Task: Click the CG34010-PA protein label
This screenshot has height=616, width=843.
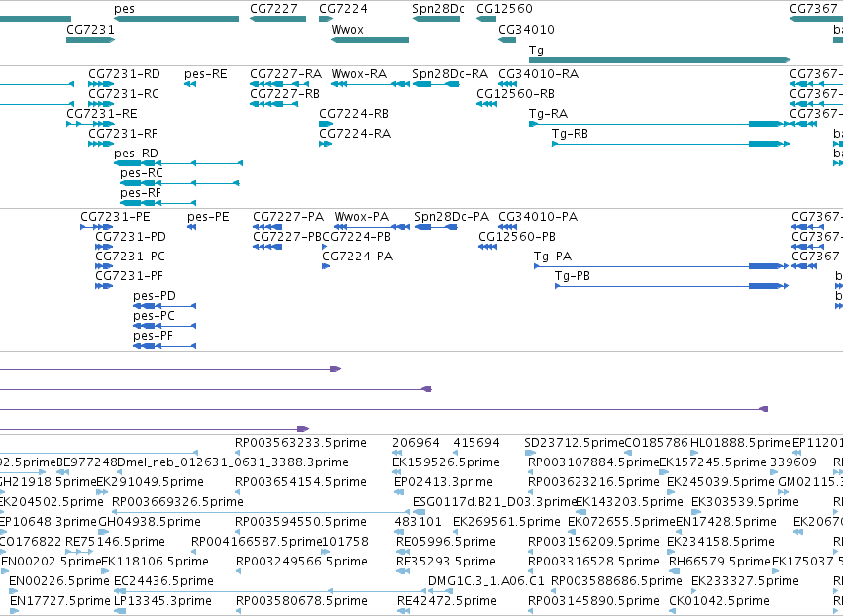Action: pos(538,217)
